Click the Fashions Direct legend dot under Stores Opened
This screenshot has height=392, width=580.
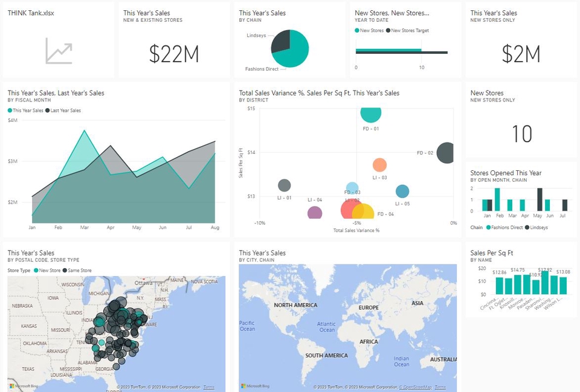click(x=489, y=227)
